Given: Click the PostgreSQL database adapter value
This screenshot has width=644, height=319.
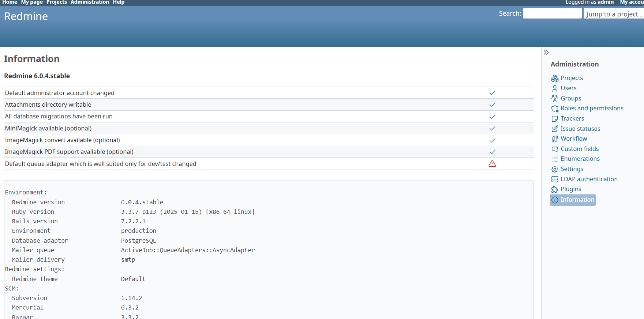Looking at the screenshot, I should click(138, 241).
